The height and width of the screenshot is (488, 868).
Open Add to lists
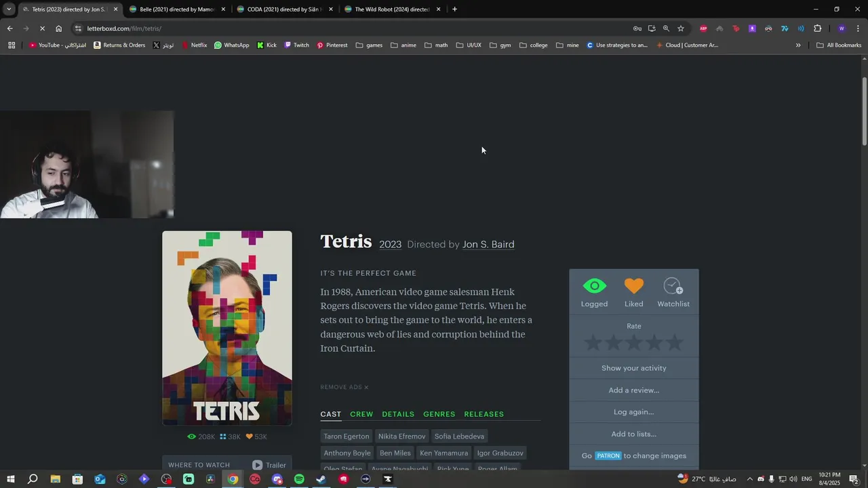(x=633, y=434)
